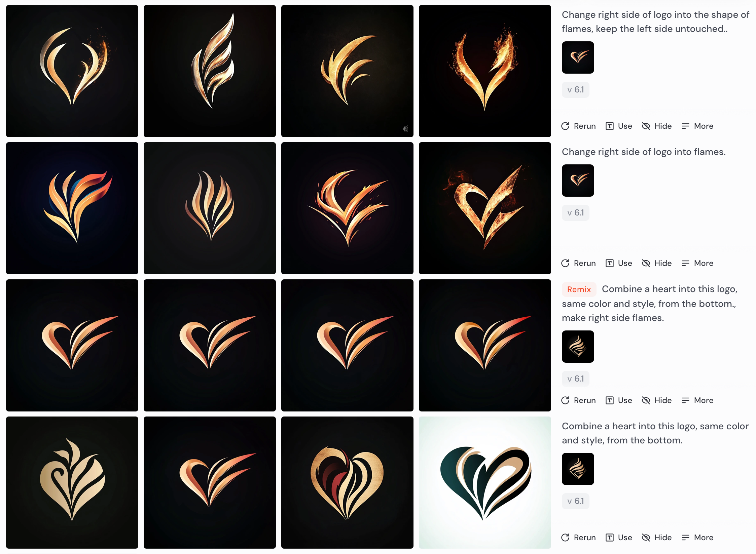Open More options for the Remix prompt
The height and width of the screenshot is (554, 756).
[x=697, y=400]
